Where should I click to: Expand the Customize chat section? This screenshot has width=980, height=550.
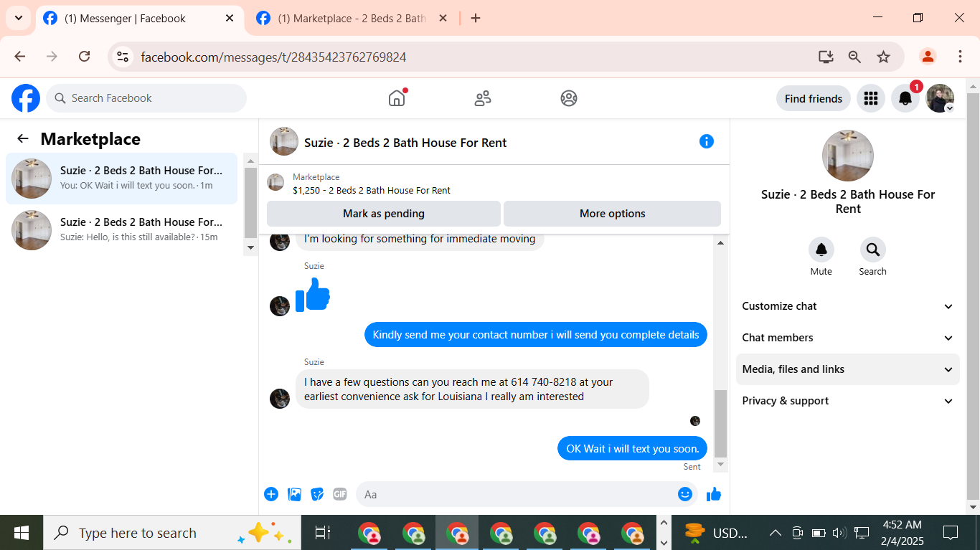(848, 306)
